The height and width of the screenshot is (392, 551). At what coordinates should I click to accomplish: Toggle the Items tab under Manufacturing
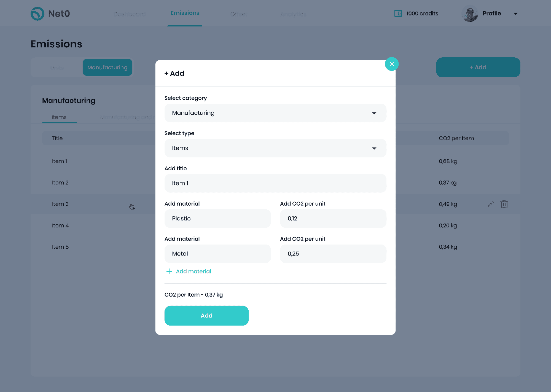(59, 117)
